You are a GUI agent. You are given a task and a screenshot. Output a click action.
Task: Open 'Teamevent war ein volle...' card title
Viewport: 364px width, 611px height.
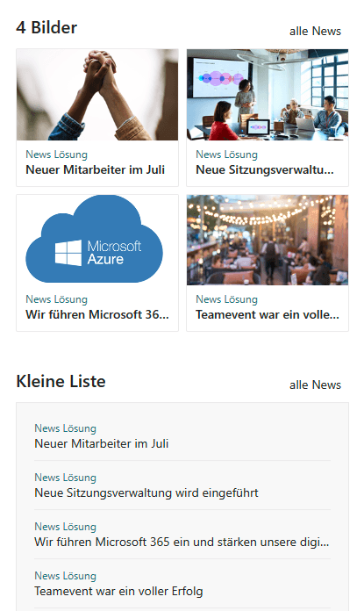268,314
